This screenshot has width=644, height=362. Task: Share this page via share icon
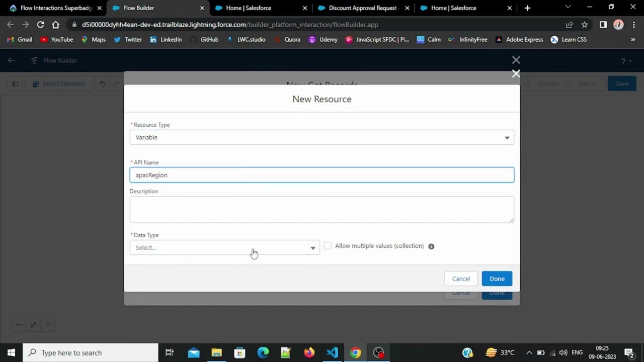click(x=570, y=25)
